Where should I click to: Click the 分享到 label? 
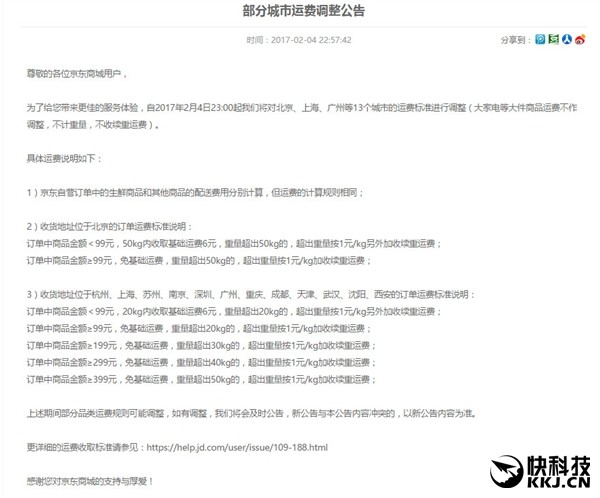[516, 40]
